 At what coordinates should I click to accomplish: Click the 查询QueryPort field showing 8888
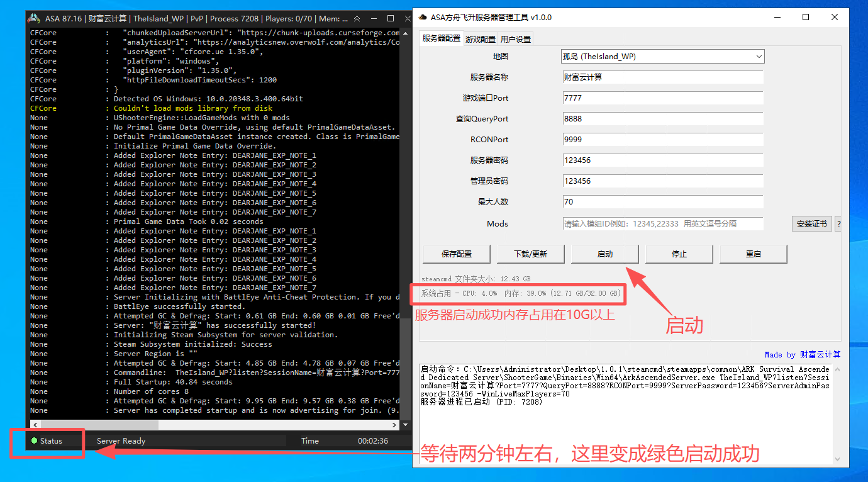coord(662,119)
